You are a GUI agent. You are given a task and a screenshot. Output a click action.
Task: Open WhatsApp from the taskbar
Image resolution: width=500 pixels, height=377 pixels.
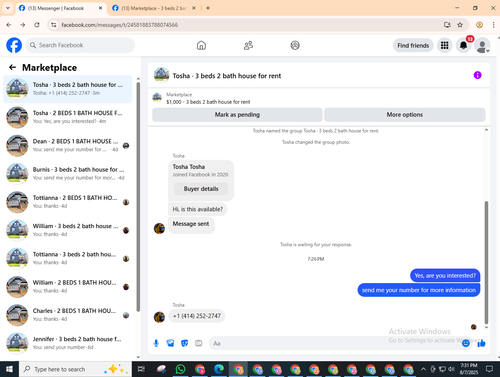[x=180, y=369]
